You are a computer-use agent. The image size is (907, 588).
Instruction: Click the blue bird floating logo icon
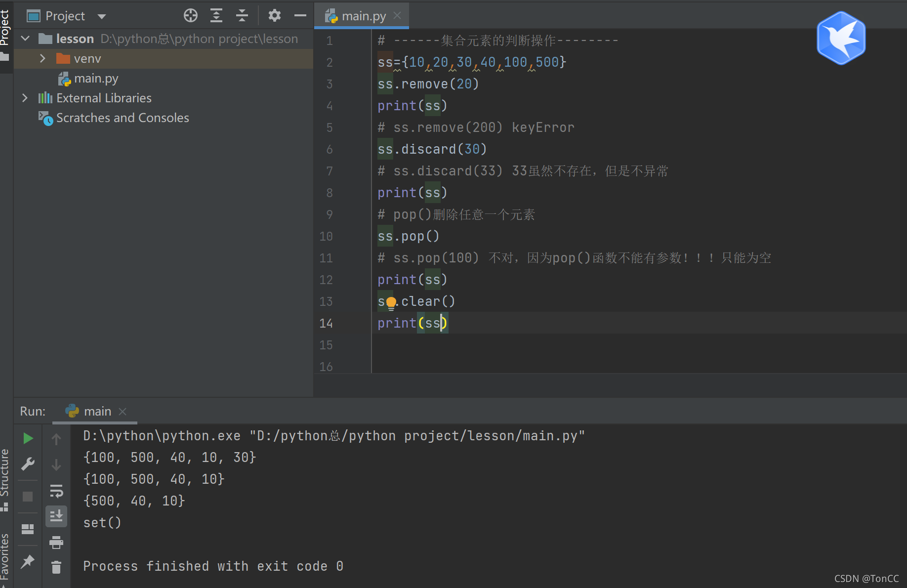pyautogui.click(x=841, y=38)
